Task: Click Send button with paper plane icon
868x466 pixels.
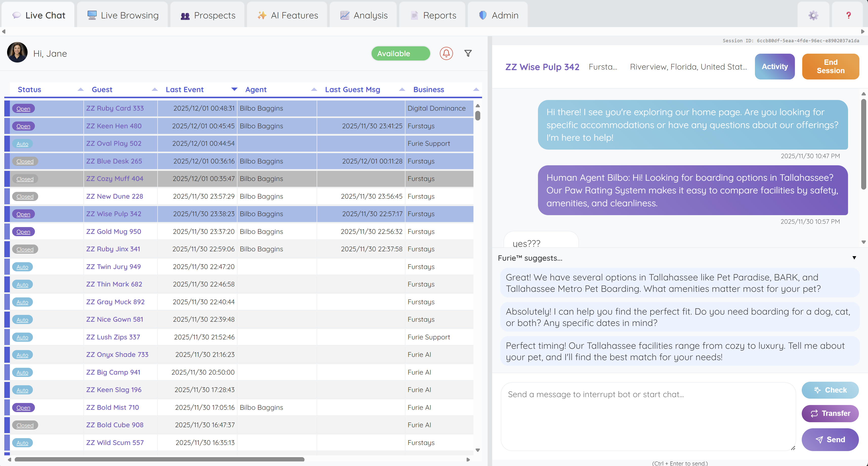Action: pyautogui.click(x=830, y=439)
